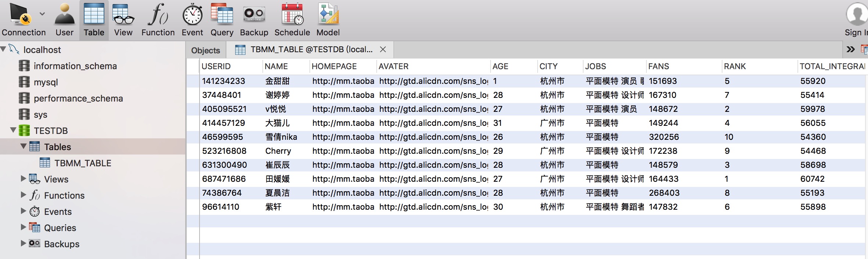
Task: Click the CITY column header
Action: (x=560, y=66)
